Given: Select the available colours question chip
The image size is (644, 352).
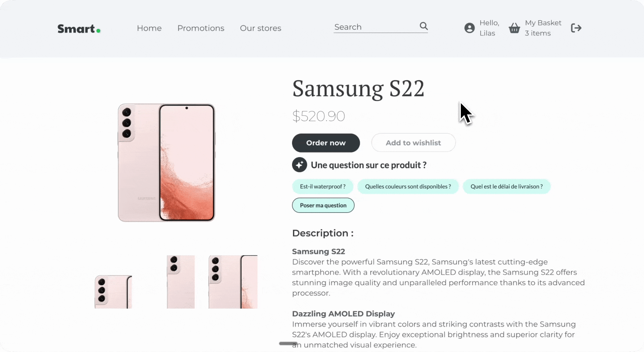Looking at the screenshot, I should coord(408,186).
